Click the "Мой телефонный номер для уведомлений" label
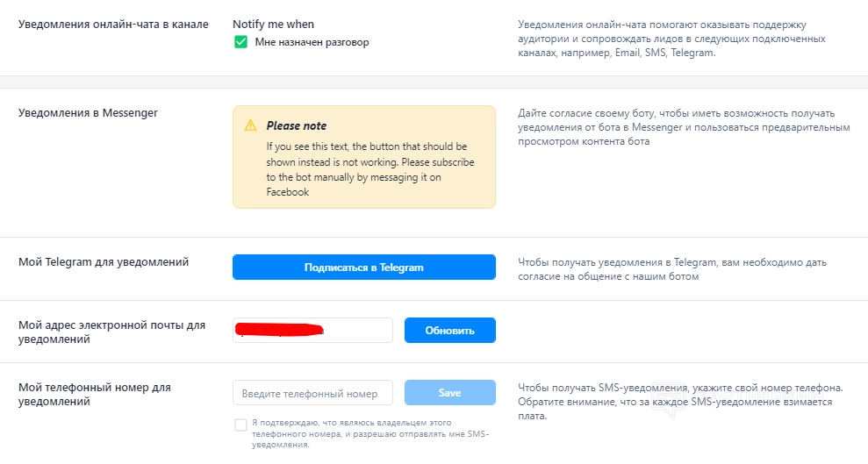This screenshot has width=868, height=464. pyautogui.click(x=95, y=394)
